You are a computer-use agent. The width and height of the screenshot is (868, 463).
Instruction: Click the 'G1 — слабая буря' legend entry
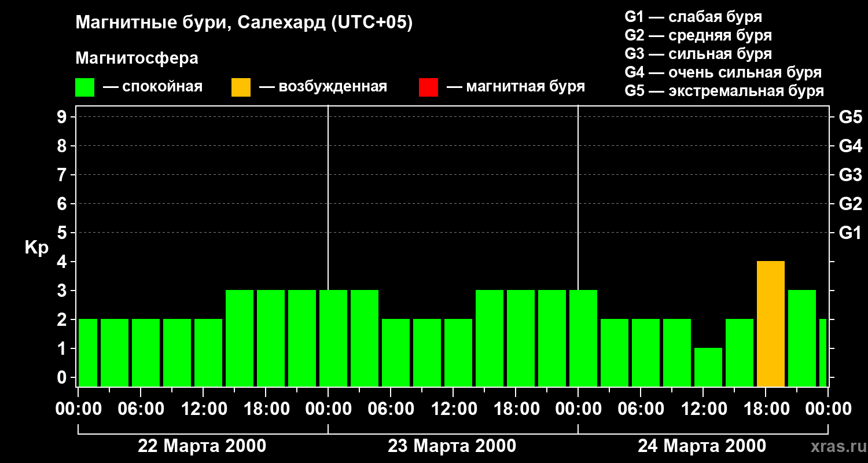point(693,17)
